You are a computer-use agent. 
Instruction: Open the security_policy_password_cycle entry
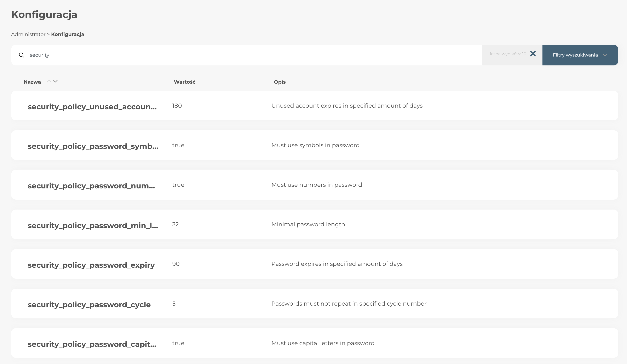[89, 304]
